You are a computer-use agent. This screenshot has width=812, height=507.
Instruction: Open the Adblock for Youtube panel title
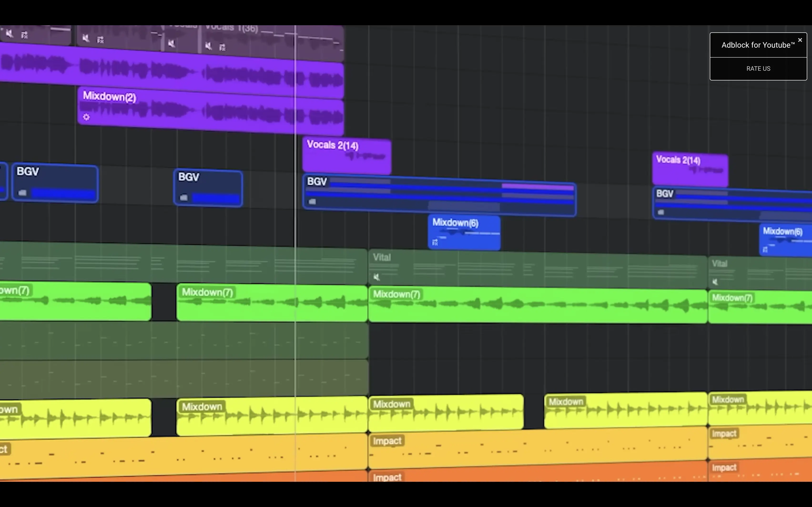757,45
